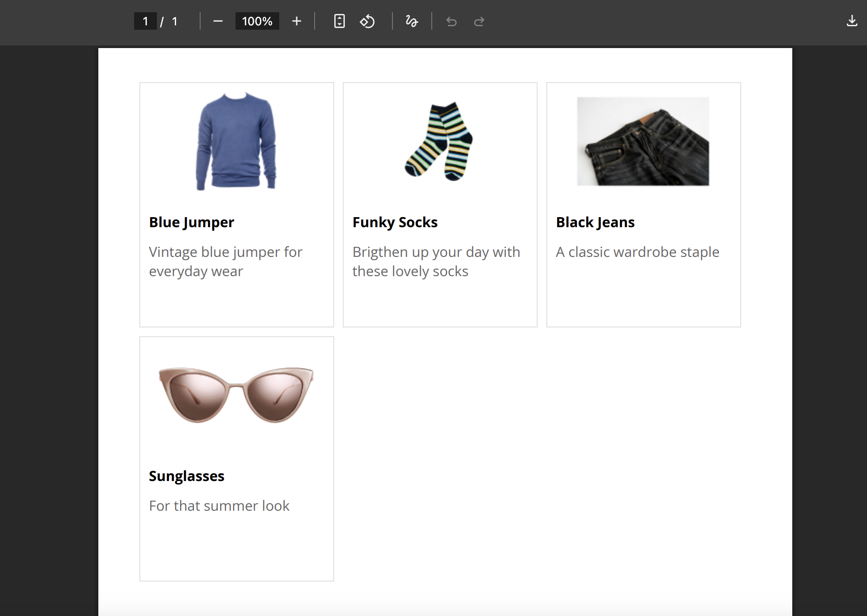Viewport: 867px width, 616px height.
Task: Download the PDF file
Action: tap(852, 21)
